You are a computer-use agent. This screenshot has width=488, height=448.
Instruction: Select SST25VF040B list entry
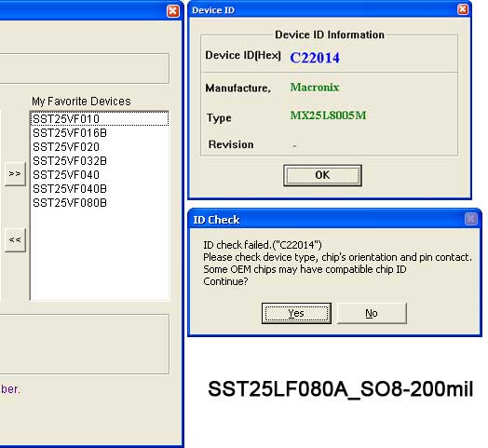(100, 189)
